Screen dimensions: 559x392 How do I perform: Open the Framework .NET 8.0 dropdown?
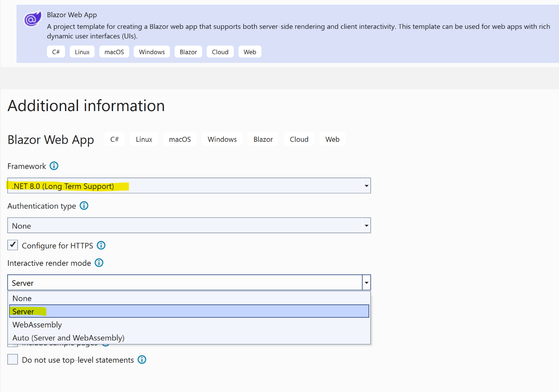[x=189, y=186]
